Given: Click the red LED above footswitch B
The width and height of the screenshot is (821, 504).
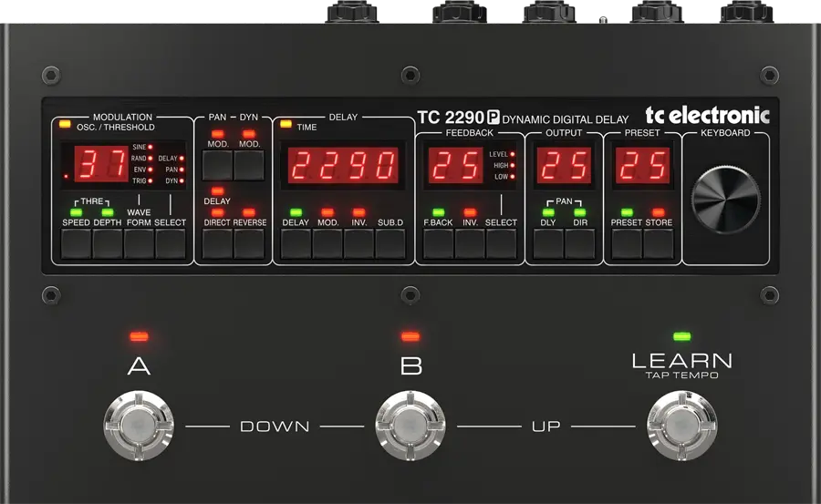Looking at the screenshot, I should click(410, 336).
